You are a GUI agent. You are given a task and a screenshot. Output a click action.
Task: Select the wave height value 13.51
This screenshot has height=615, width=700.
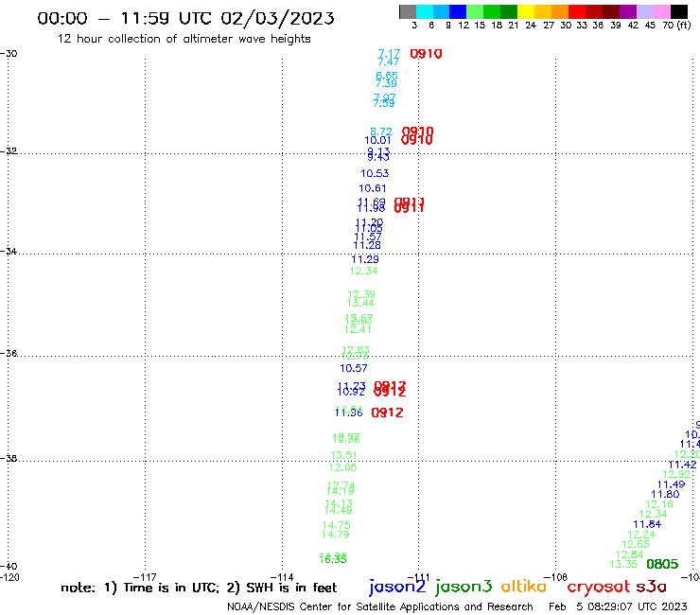343,455
